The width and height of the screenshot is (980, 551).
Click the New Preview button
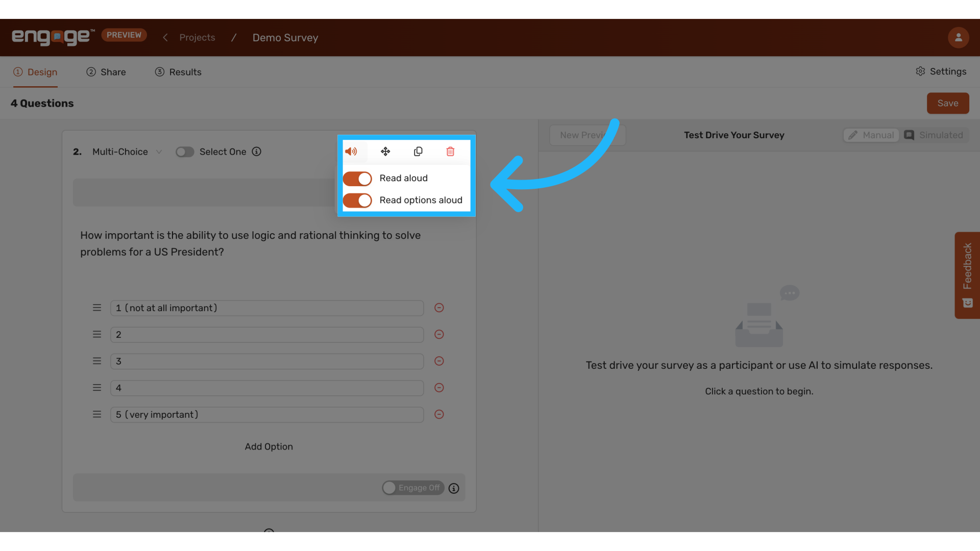pyautogui.click(x=587, y=135)
